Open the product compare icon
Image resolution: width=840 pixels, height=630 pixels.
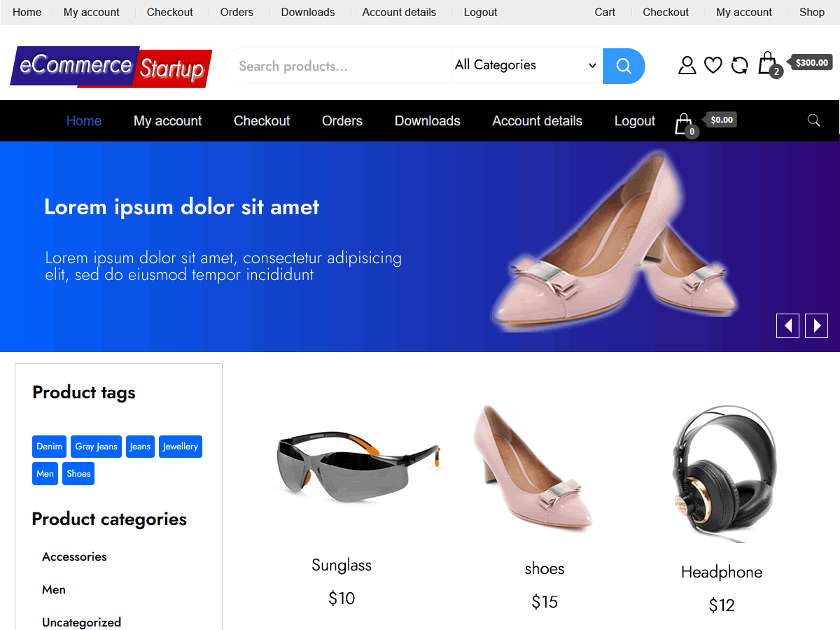click(x=739, y=64)
